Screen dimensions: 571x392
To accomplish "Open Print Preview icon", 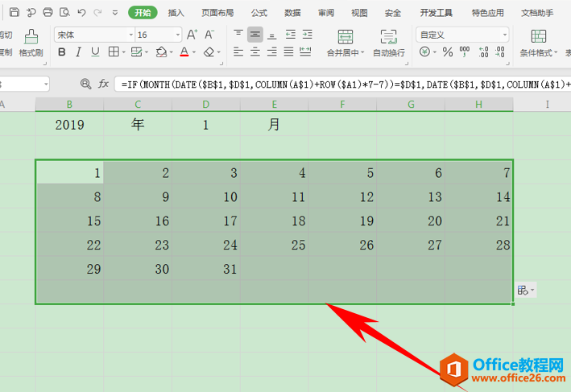I will click(64, 12).
